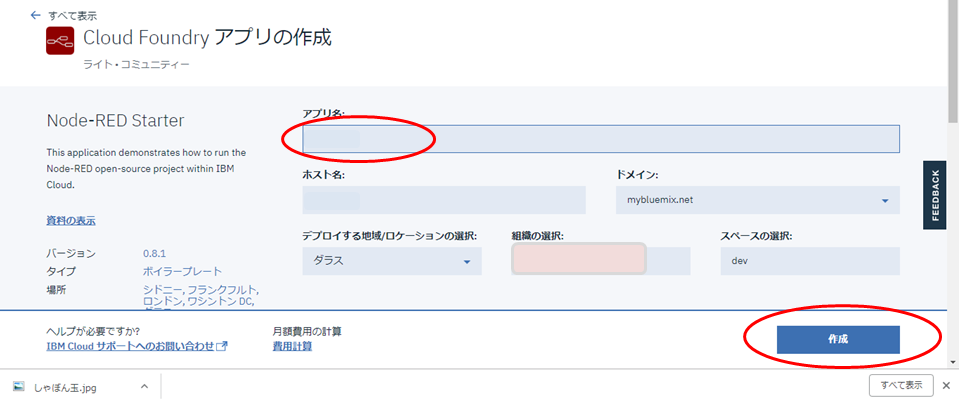Click the スペースの選択 field showing dev
Image resolution: width=959 pixels, height=410 pixels.
810,261
